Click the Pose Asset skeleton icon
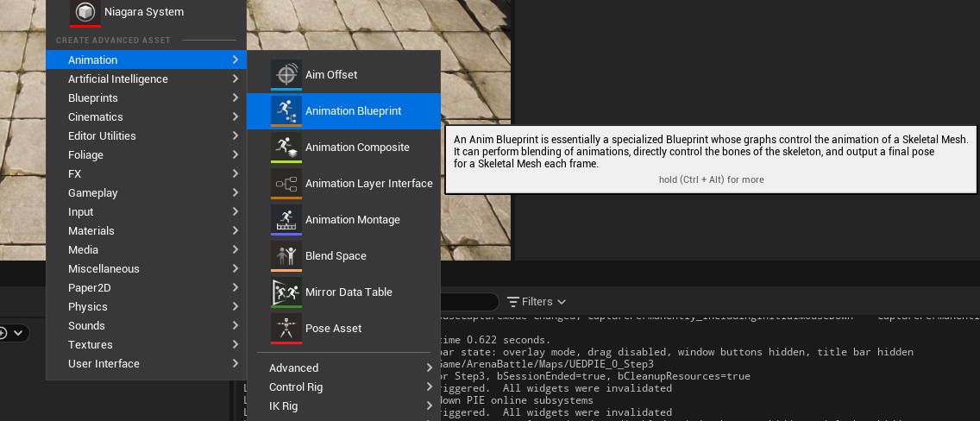 pos(286,328)
